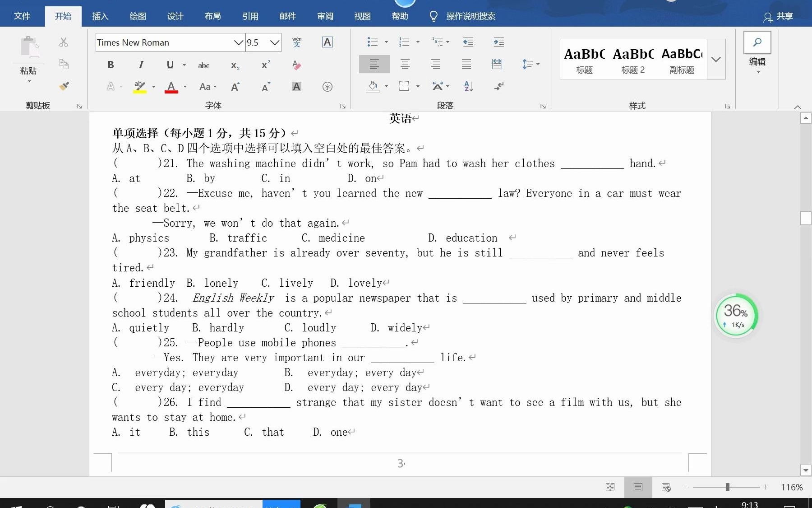Increase font size
Viewport: 812px width, 508px height.
[235, 87]
